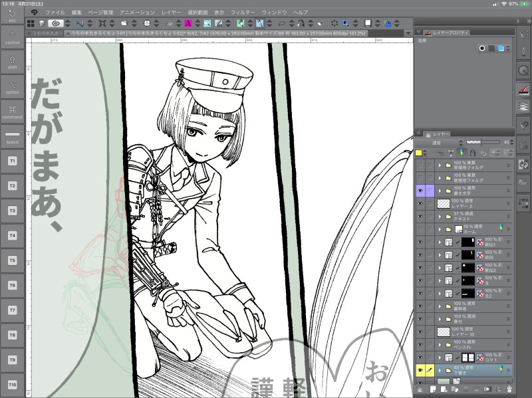This screenshot has width=532, height=398.
Task: Click the dotted burst icon in command bar
Action: pos(334,23)
